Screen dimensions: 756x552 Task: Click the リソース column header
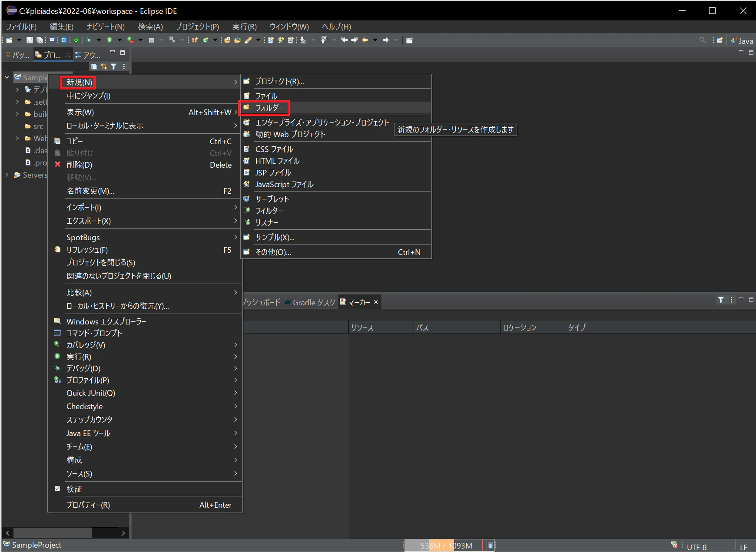tap(381, 327)
